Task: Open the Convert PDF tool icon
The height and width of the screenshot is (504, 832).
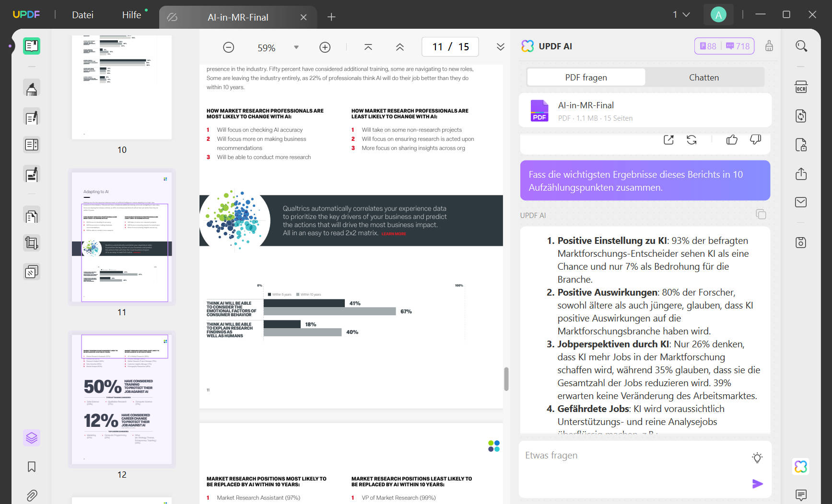Action: point(801,116)
